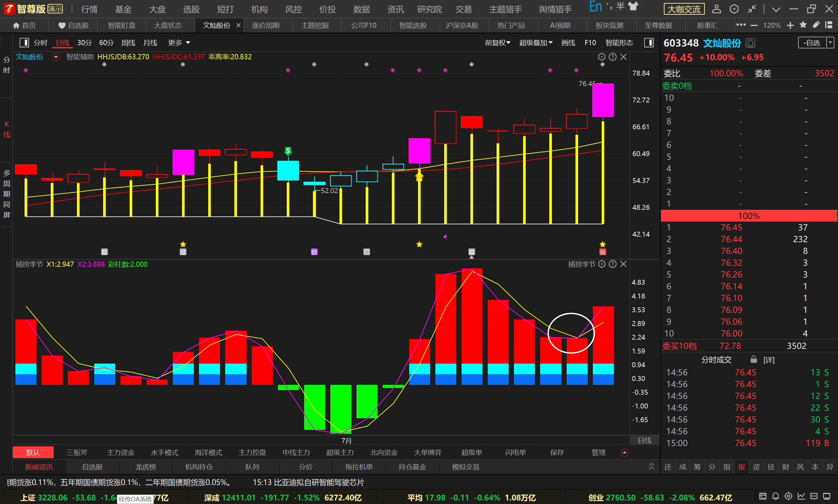This screenshot has height=504, width=838.
Task: Click the lock icon beside 分时成交
Action: pos(754,359)
